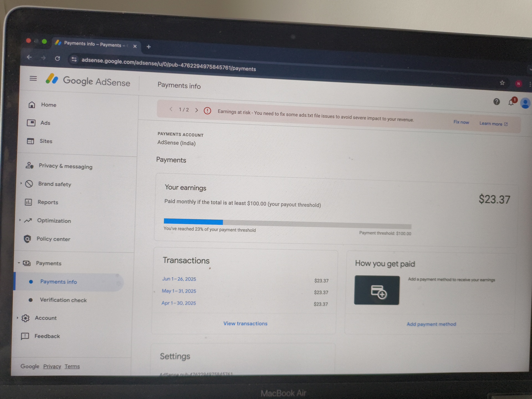Show next alert with right chevron
The height and width of the screenshot is (399, 532).
pos(196,110)
